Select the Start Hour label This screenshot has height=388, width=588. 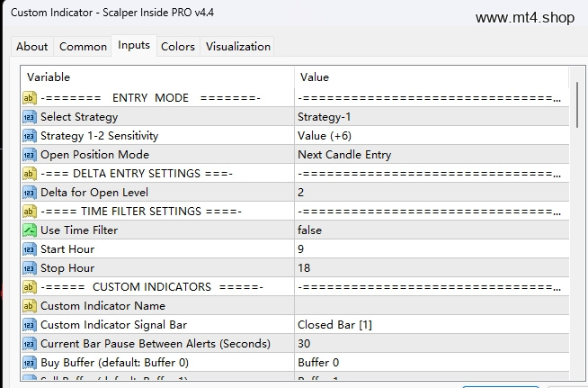(67, 249)
